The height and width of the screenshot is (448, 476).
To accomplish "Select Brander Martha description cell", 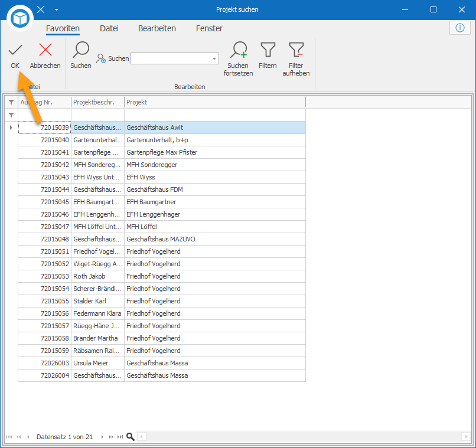I will (97, 338).
